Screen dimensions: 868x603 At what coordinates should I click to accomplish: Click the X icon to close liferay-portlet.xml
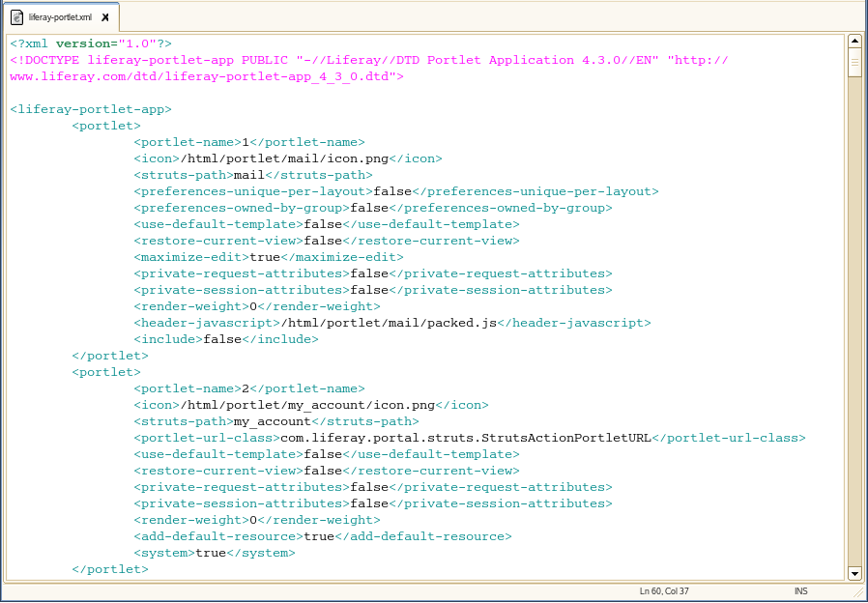[x=106, y=16]
